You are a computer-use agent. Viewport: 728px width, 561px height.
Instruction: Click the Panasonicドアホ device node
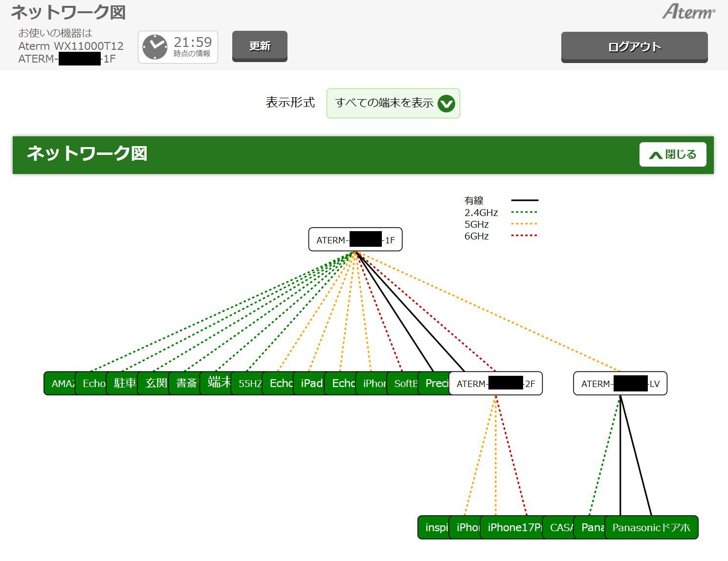tap(651, 528)
